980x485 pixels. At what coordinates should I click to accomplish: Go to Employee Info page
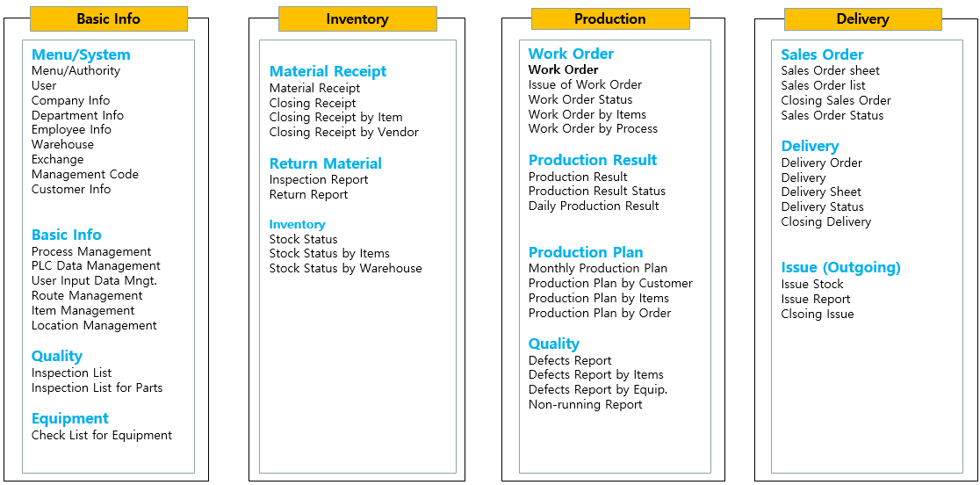[71, 129]
